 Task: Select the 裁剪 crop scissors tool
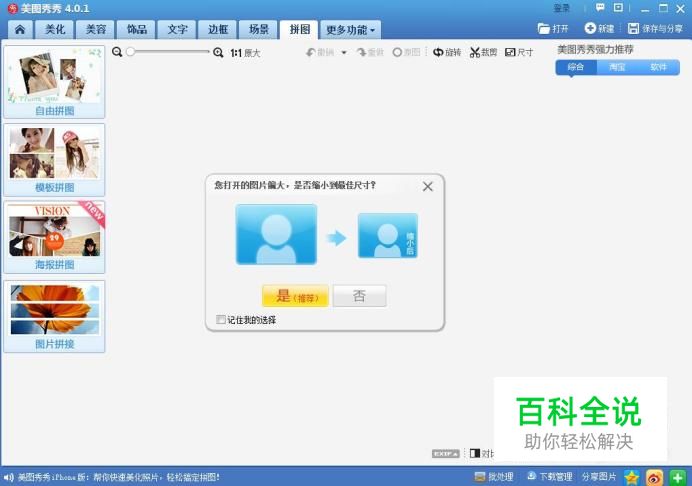(483, 53)
